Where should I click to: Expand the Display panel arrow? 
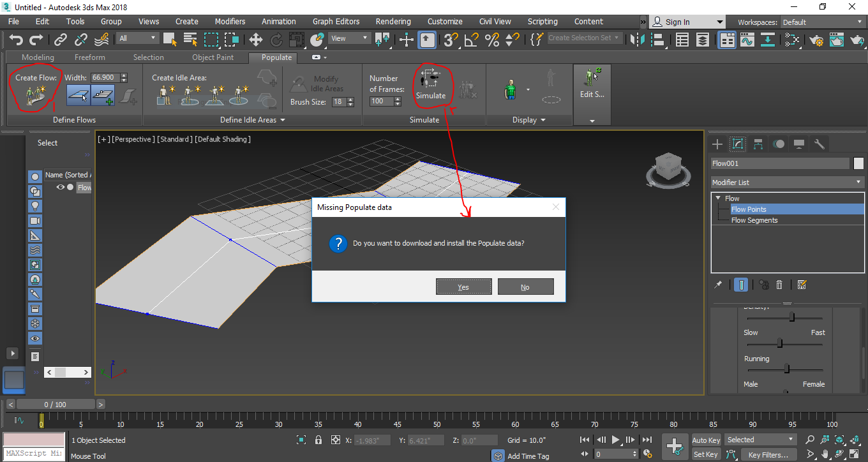(543, 120)
